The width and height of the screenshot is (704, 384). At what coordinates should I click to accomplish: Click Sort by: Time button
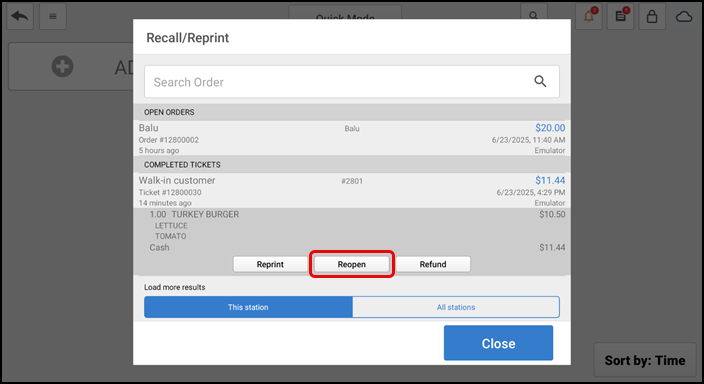(645, 360)
